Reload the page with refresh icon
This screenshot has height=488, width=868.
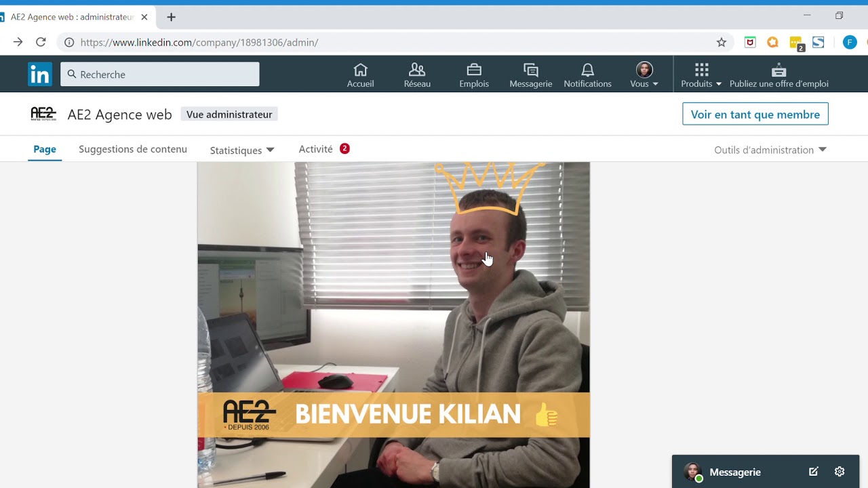(41, 42)
